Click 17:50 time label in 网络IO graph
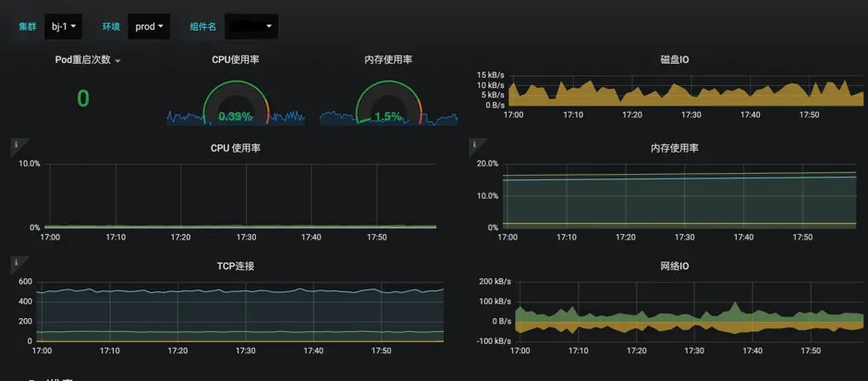The image size is (868, 381). [811, 351]
